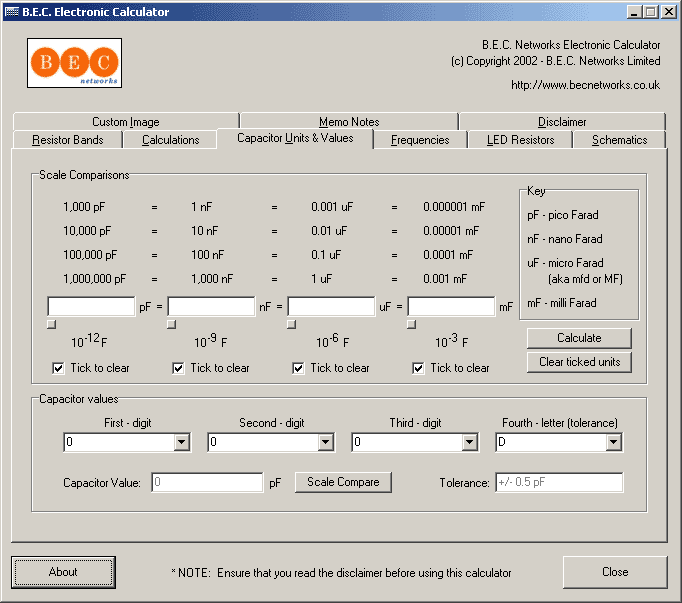Screen dimensions: 682x603
Task: Toggle the nF 'Tick to clear' checkbox
Action: point(178,368)
